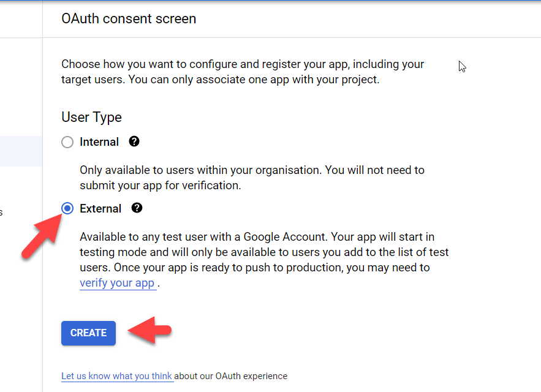Click the 'OAuth consent screen' page heading

129,19
